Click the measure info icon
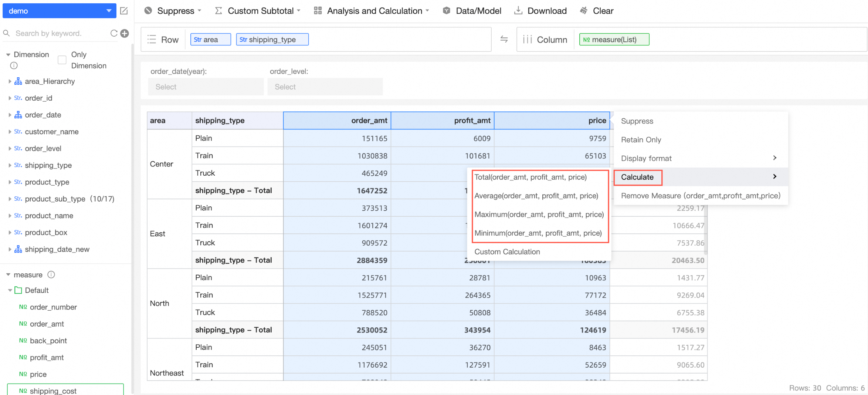The image size is (868, 395). pos(51,274)
